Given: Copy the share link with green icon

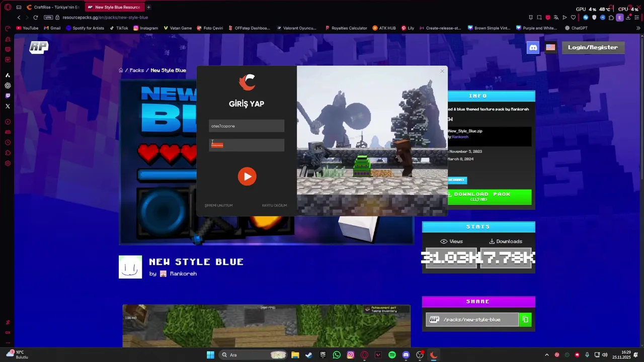Looking at the screenshot, I should click(x=525, y=320).
